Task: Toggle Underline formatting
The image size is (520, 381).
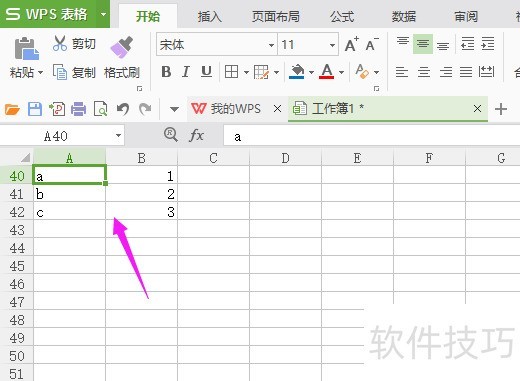Action: pos(206,72)
